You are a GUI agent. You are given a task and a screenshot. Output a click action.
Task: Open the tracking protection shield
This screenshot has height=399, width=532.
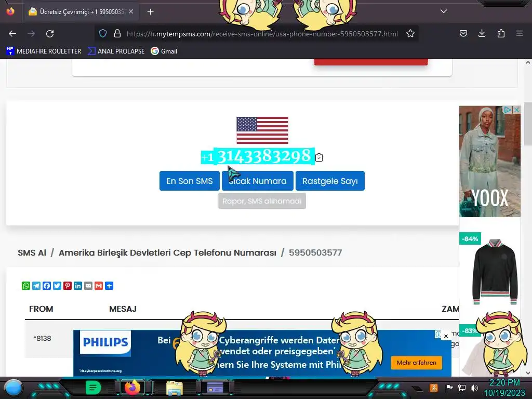[x=103, y=34]
